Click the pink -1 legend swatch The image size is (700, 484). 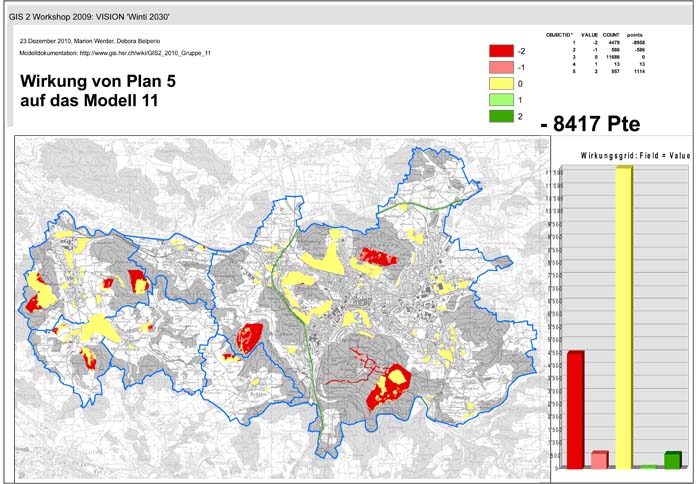click(501, 67)
